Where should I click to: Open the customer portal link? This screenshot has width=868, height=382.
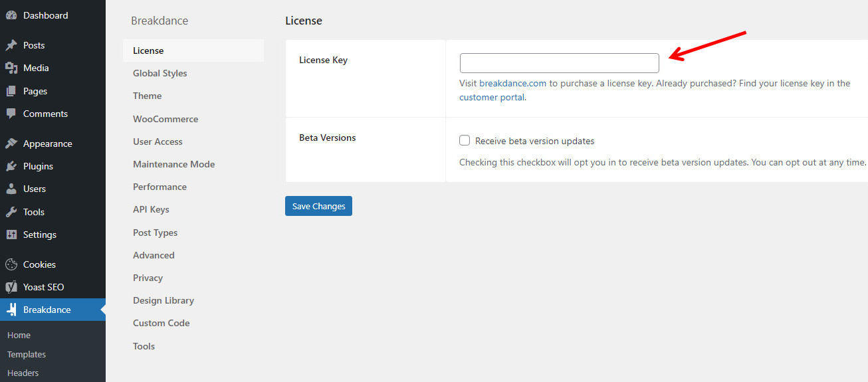point(492,97)
